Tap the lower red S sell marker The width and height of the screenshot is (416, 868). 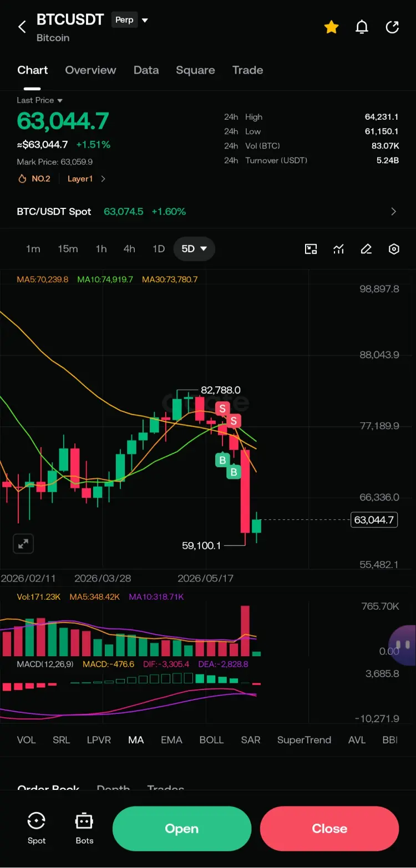coord(234,421)
